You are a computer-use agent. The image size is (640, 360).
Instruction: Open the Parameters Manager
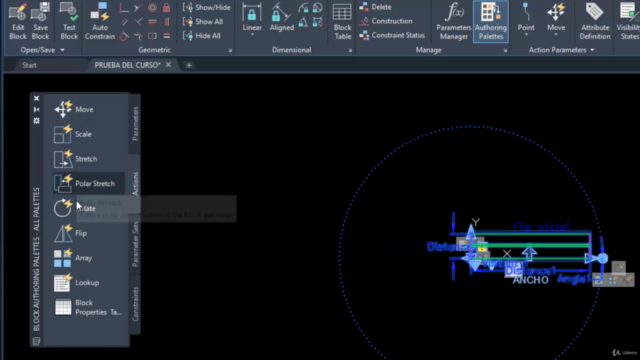click(453, 21)
